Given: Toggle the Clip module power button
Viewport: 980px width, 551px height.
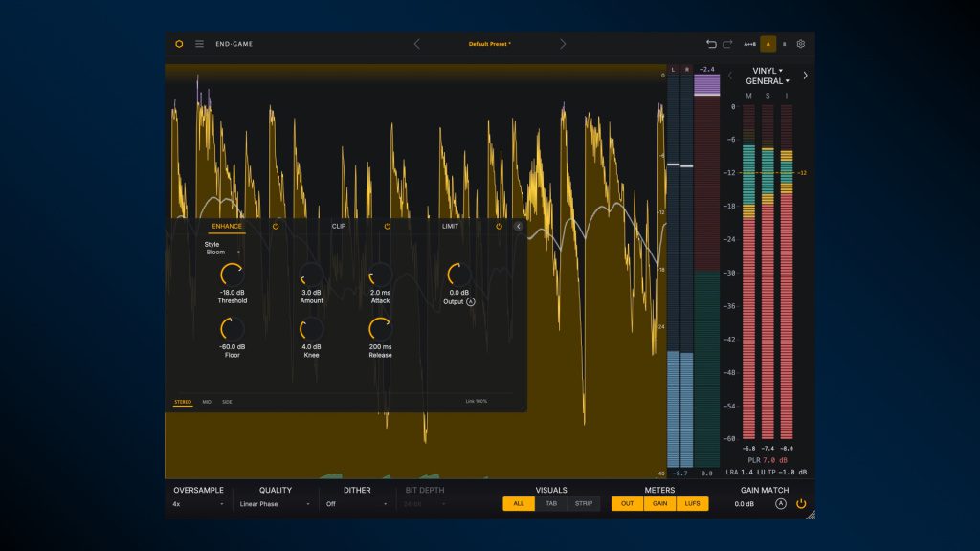Looking at the screenshot, I should pyautogui.click(x=388, y=226).
